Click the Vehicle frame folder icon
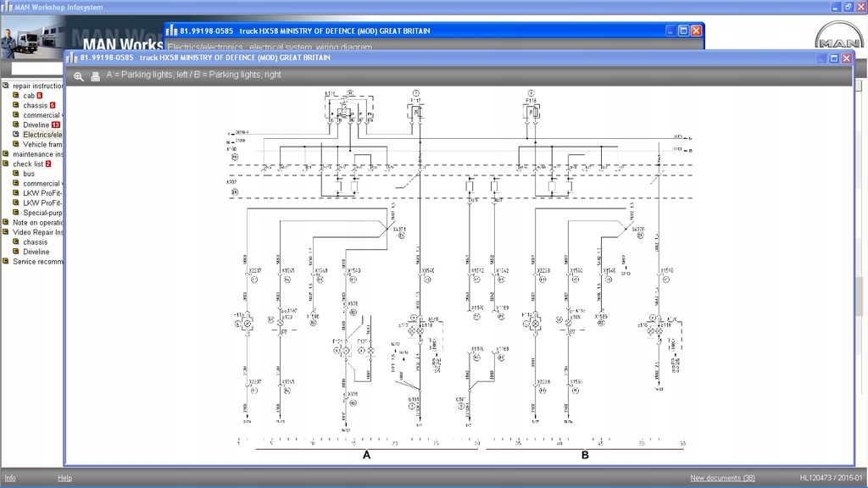 (x=16, y=144)
